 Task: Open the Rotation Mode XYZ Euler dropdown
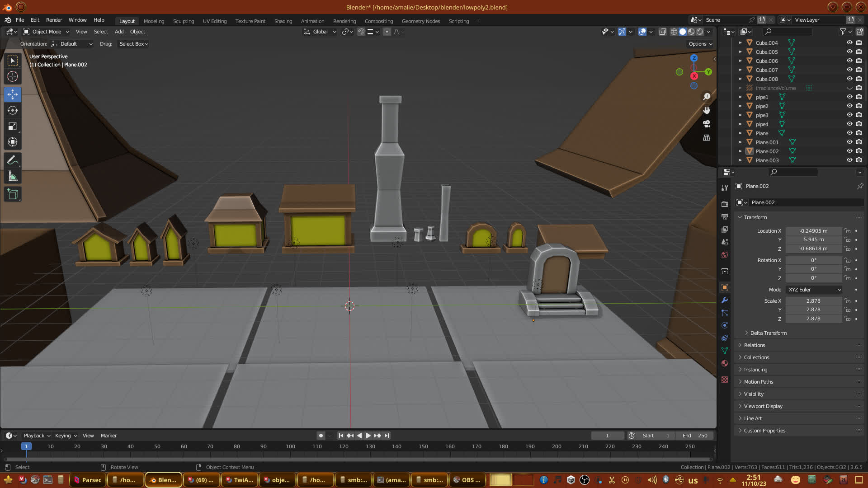click(814, 290)
